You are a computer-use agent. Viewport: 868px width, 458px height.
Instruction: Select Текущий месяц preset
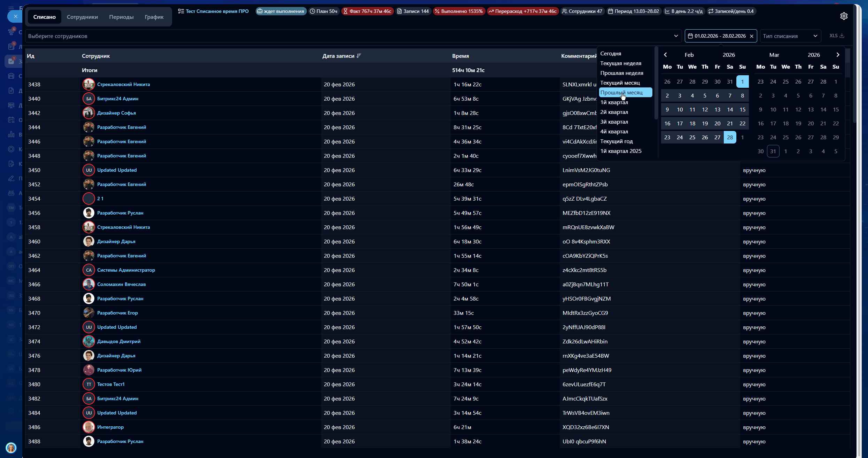pos(620,83)
